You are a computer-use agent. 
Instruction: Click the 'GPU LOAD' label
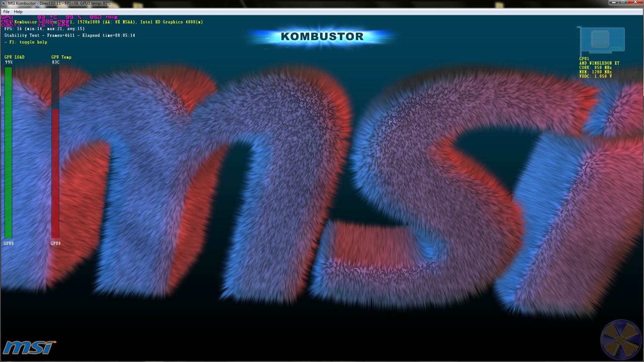tap(14, 57)
